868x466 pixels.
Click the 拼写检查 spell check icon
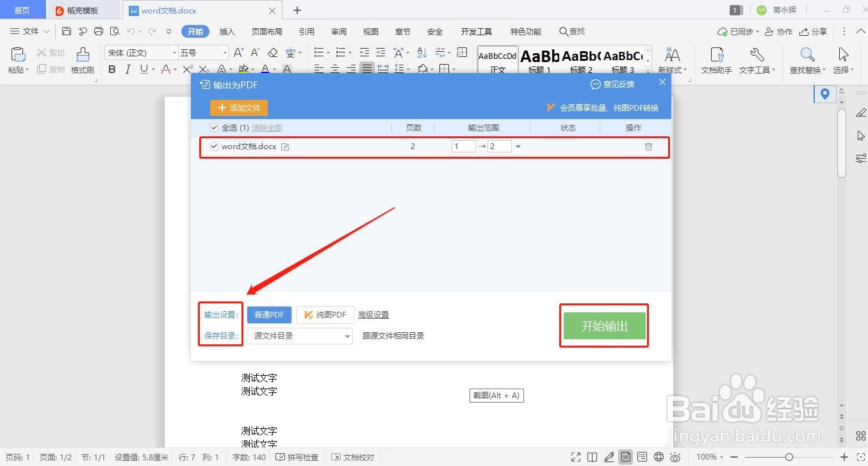coord(281,457)
